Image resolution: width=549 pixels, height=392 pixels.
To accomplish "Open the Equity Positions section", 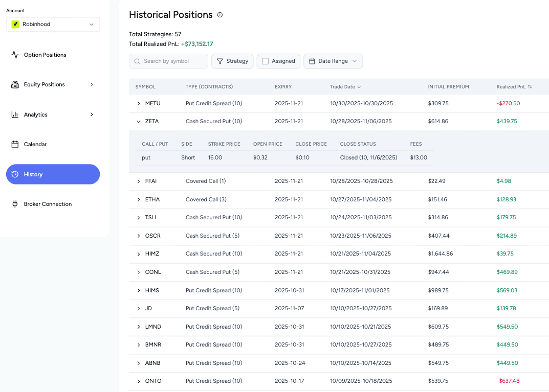I will click(x=44, y=84).
